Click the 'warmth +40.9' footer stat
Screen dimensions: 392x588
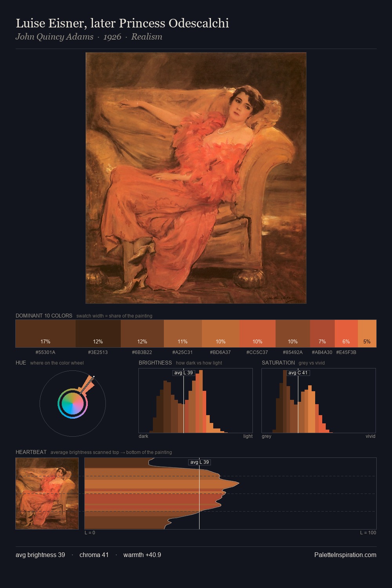[142, 555]
